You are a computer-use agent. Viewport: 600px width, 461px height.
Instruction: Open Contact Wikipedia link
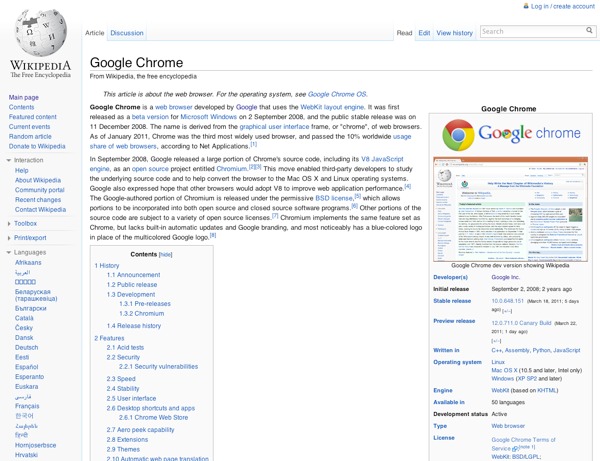pyautogui.click(x=41, y=210)
